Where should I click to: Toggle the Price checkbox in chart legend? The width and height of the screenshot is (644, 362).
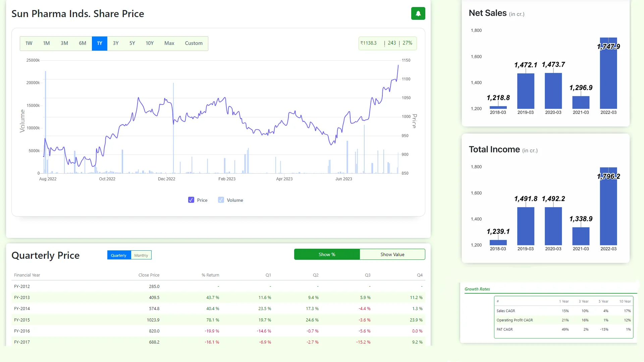point(191,200)
